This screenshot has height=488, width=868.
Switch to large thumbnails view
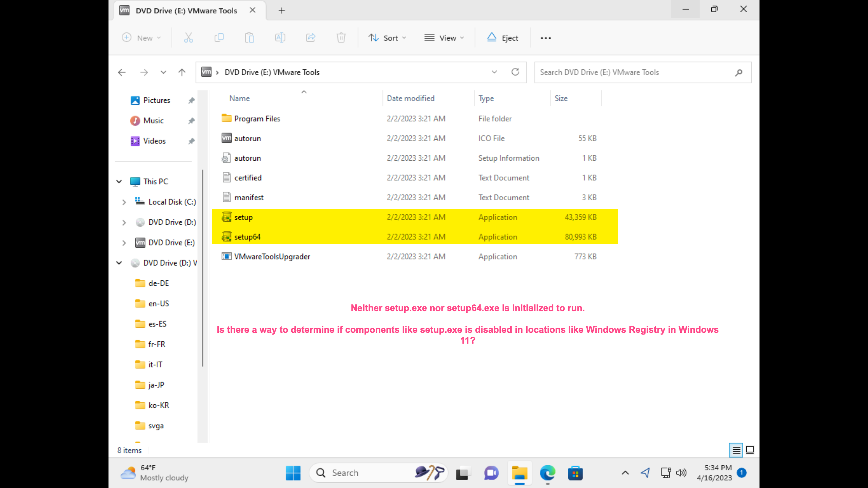tap(749, 450)
